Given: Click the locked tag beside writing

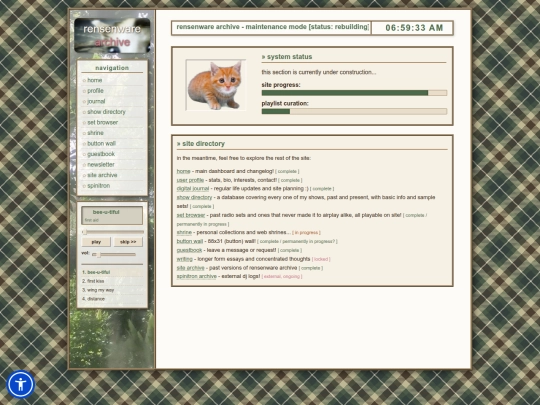Looking at the screenshot, I should point(321,259).
